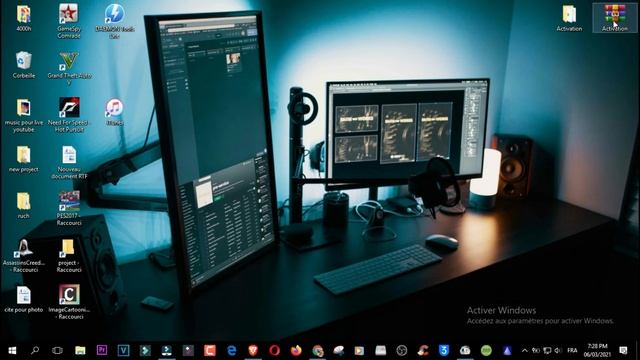The width and height of the screenshot is (640, 360).
Task: Select the music pour live youtube folder
Action: tap(24, 115)
